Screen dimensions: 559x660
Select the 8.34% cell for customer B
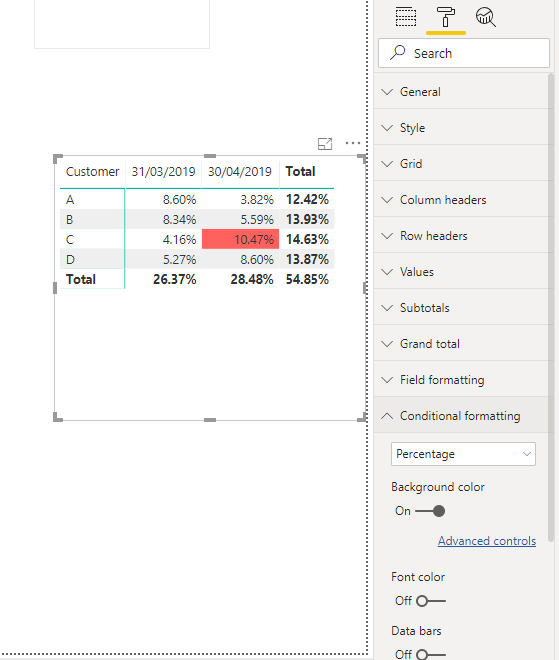coord(179,219)
